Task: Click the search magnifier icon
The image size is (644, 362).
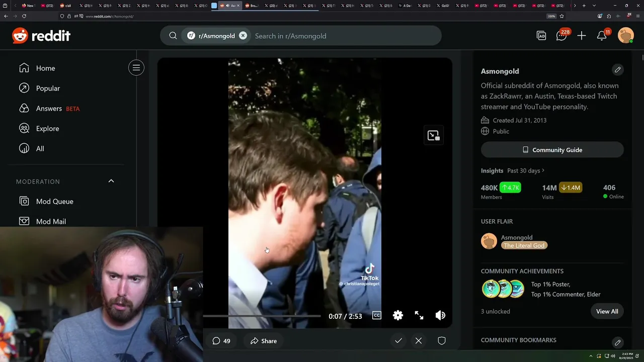Action: click(173, 36)
